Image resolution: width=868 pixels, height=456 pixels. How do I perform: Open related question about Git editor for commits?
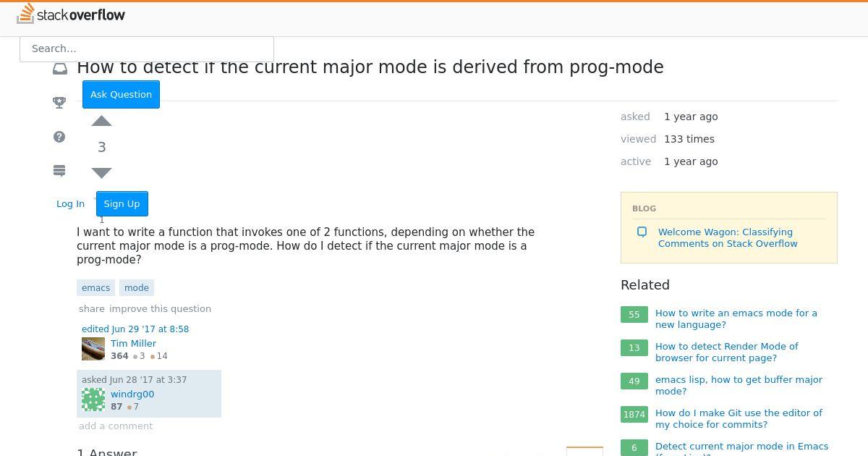click(x=739, y=418)
